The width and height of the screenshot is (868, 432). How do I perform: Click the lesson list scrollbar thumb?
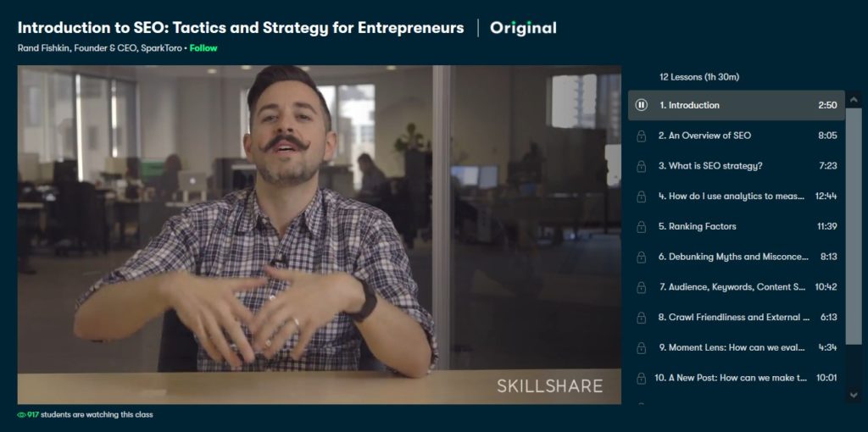854,225
